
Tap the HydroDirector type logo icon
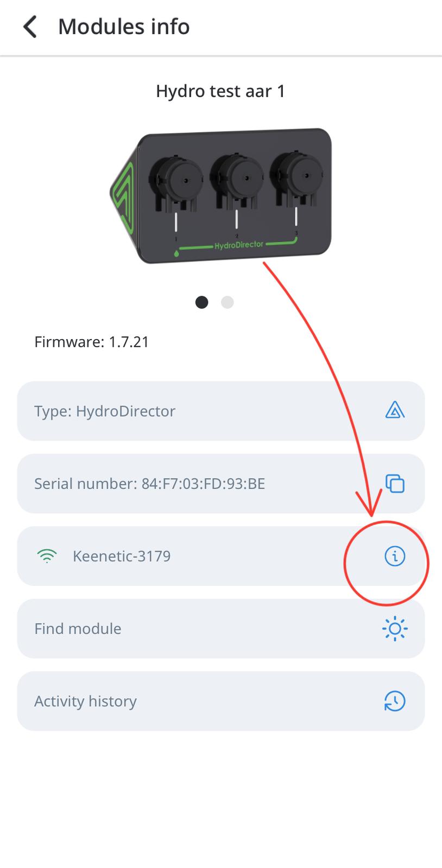click(x=395, y=411)
